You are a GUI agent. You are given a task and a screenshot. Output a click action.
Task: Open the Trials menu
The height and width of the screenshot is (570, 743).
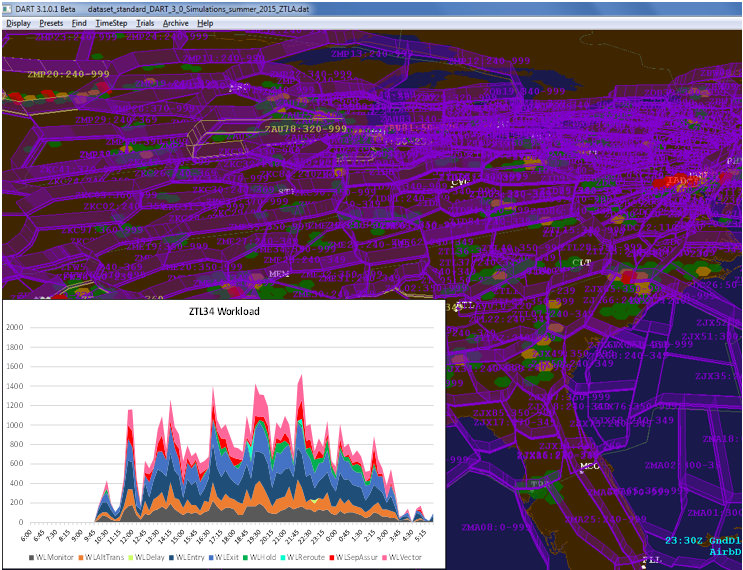pos(145,23)
